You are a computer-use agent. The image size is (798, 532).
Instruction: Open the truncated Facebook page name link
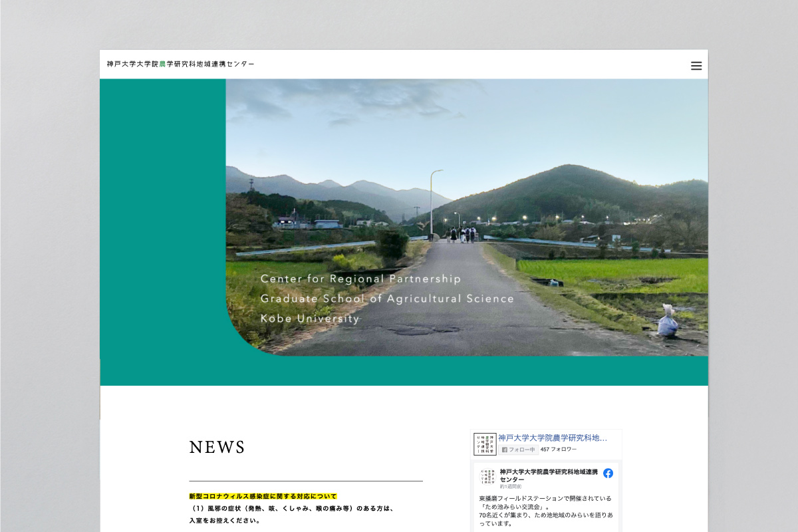click(552, 438)
